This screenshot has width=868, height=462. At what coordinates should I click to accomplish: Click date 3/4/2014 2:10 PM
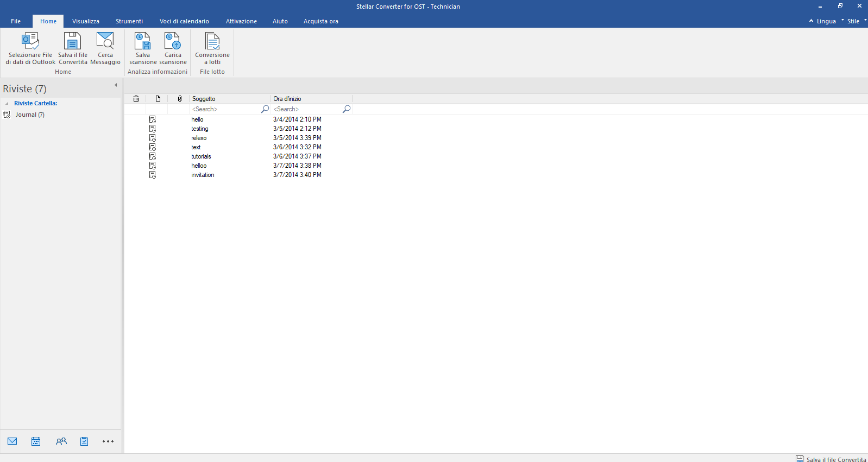coord(297,119)
